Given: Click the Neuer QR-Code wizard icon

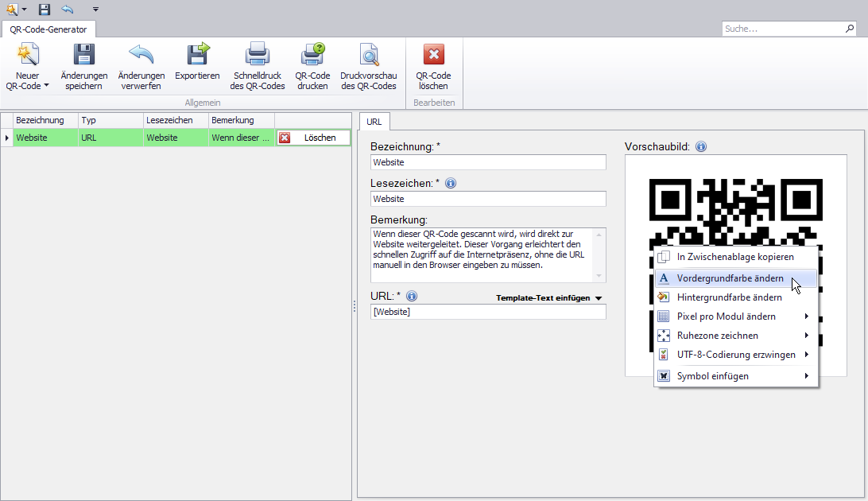Looking at the screenshot, I should 28,55.
